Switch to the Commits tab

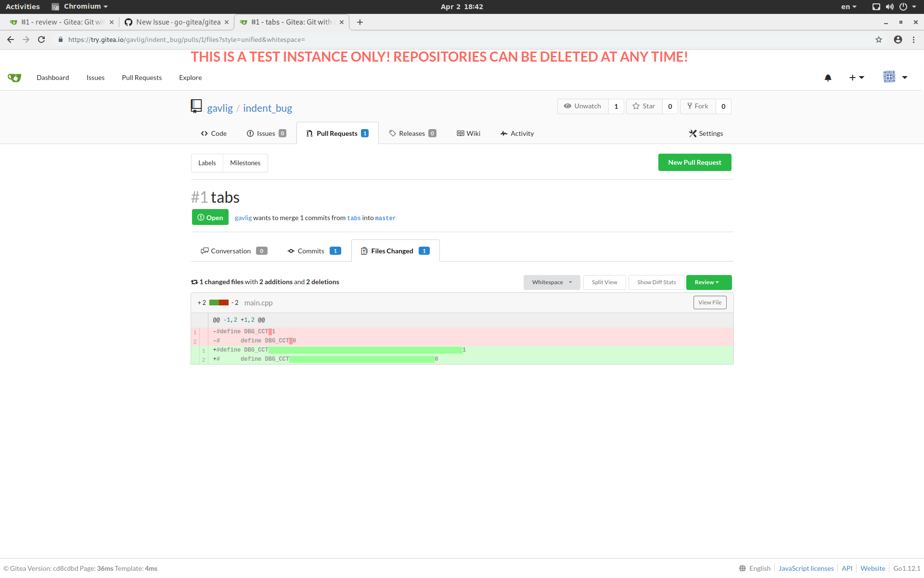coord(310,250)
